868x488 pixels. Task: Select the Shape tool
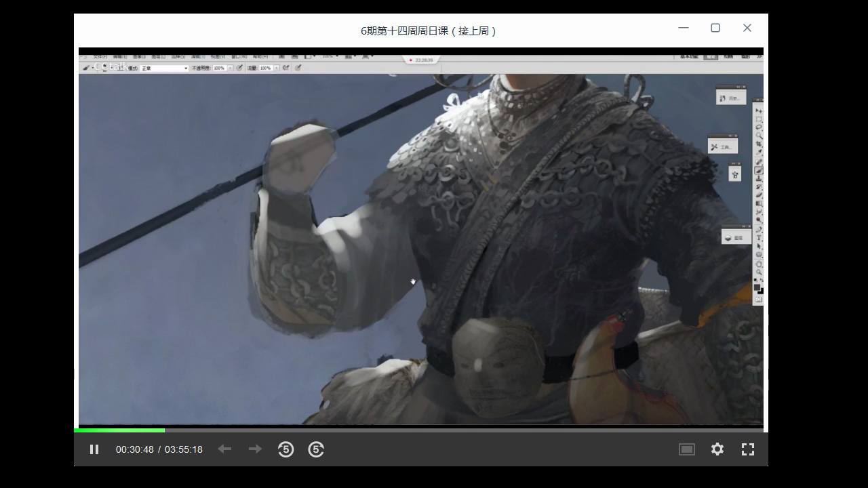[759, 254]
